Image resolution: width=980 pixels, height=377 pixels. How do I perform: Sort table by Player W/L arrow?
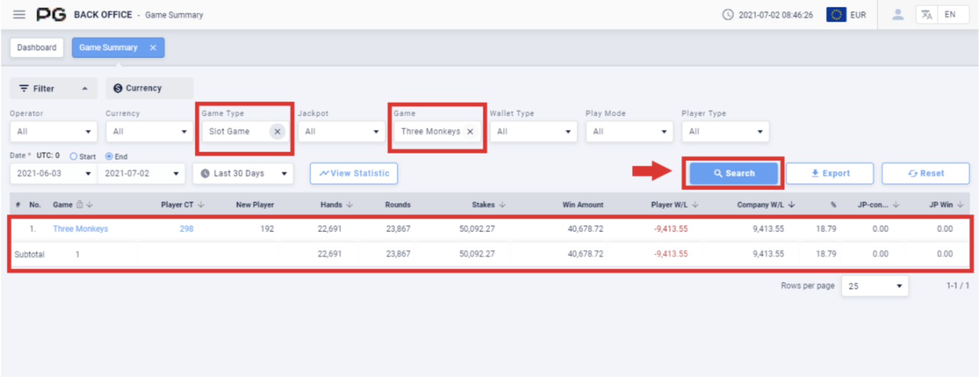point(695,205)
